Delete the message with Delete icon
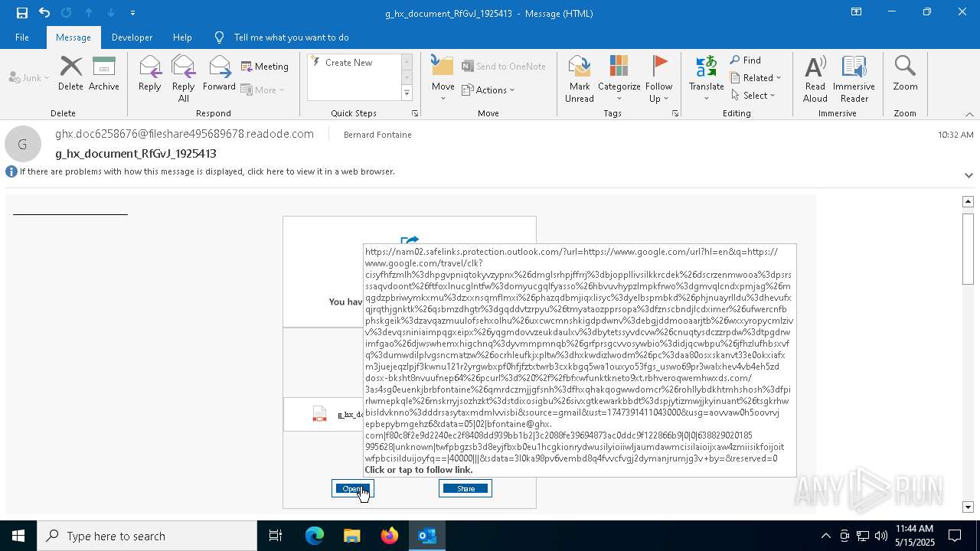The height and width of the screenshot is (551, 980). click(70, 74)
